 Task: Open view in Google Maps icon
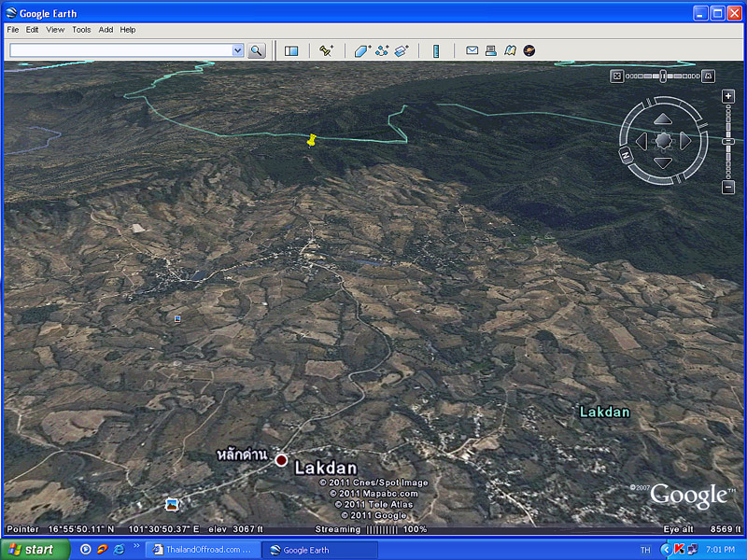click(x=510, y=50)
